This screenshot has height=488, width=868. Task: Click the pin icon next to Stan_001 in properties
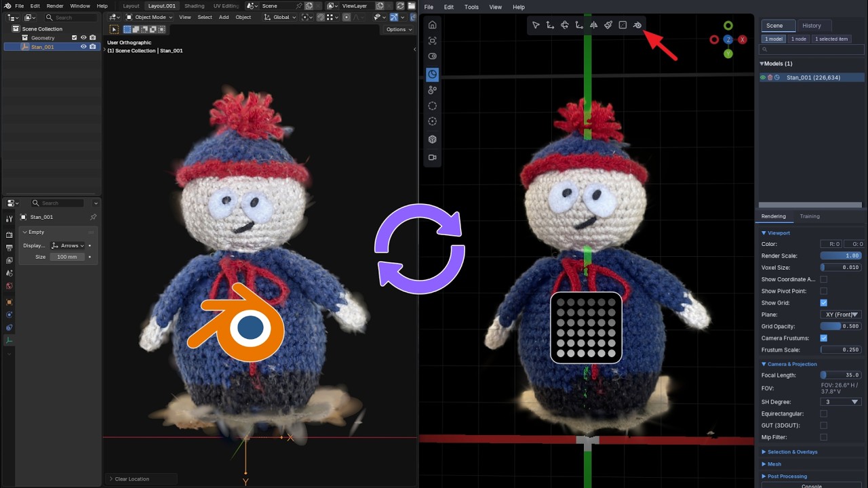(x=93, y=217)
